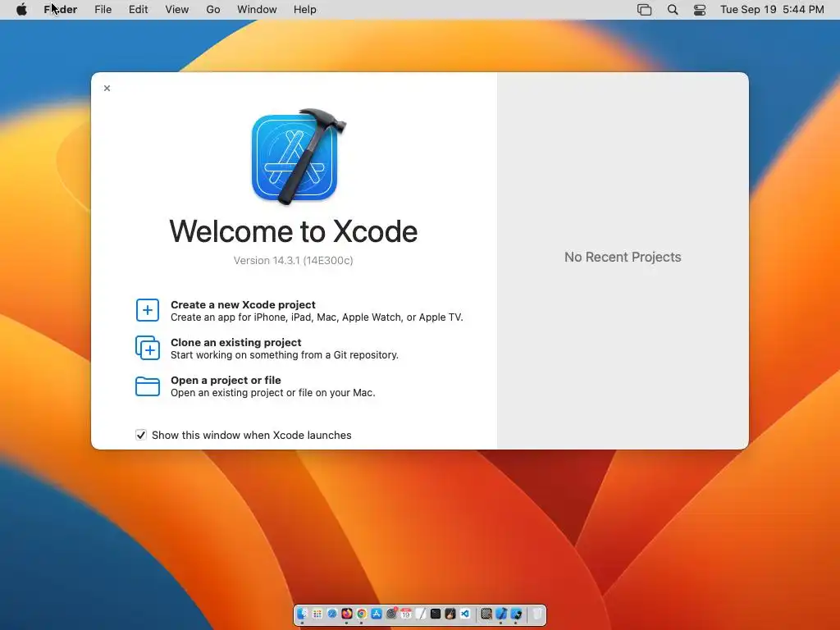840x630 pixels.
Task: Launch Google Chrome from the Dock
Action: pyautogui.click(x=362, y=614)
